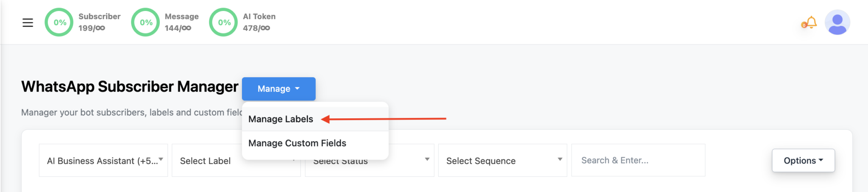Viewport: 868px width, 192px height.
Task: Expand the Select Status dropdown arrow
Action: [x=427, y=159]
